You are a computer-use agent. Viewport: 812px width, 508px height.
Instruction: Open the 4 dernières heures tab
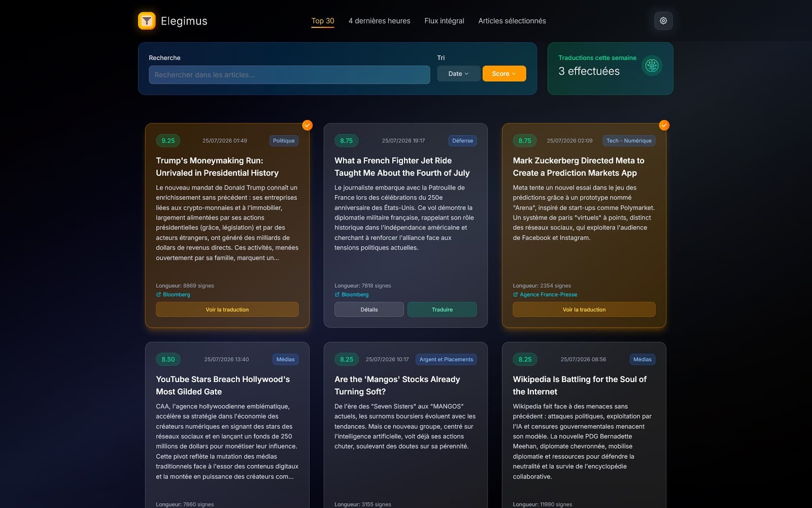point(379,21)
